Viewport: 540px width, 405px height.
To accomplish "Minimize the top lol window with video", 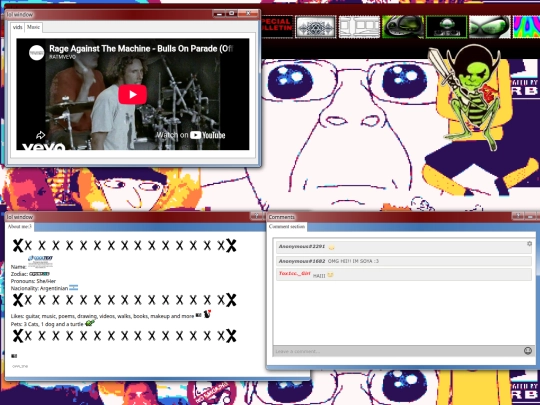I will (219, 14).
